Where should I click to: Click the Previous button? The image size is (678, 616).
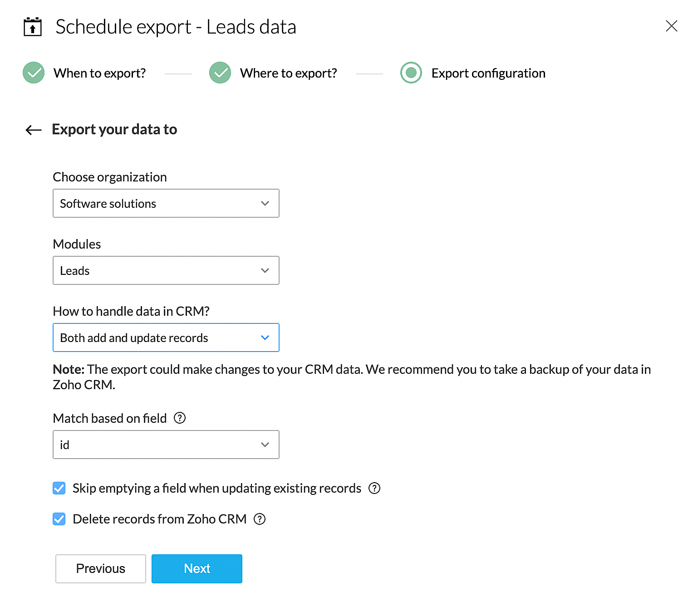point(101,568)
